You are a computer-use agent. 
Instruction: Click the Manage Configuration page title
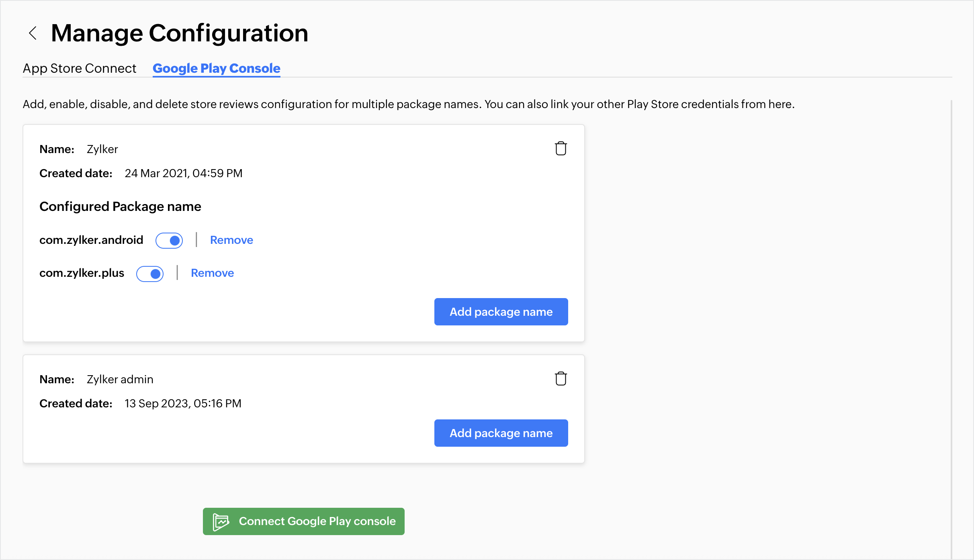pyautogui.click(x=180, y=33)
